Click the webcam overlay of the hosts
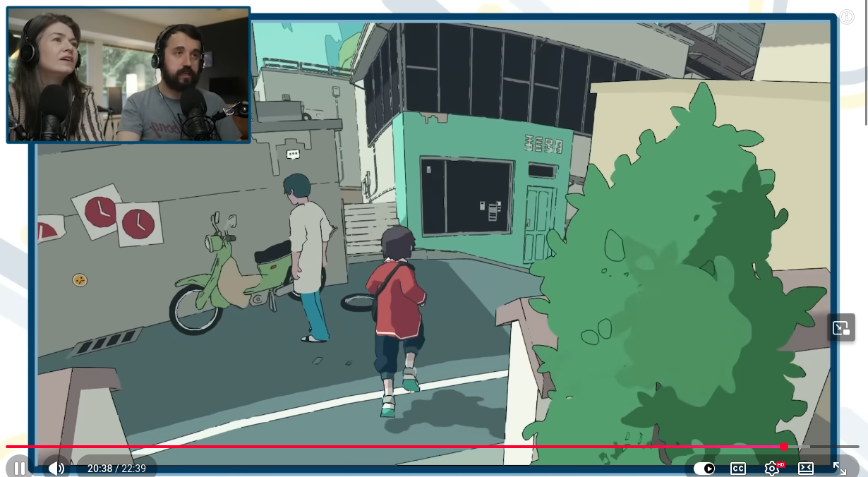 click(128, 75)
